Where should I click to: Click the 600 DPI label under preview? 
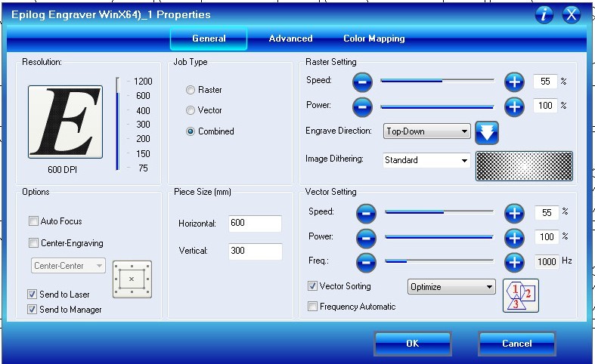[x=62, y=170]
